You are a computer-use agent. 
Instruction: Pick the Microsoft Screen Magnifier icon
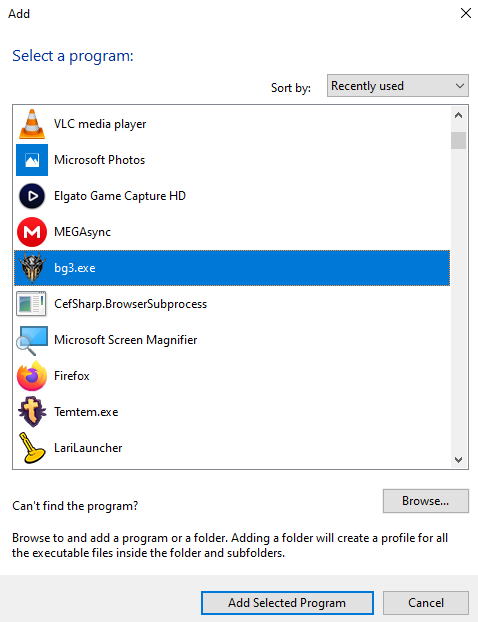tap(32, 340)
